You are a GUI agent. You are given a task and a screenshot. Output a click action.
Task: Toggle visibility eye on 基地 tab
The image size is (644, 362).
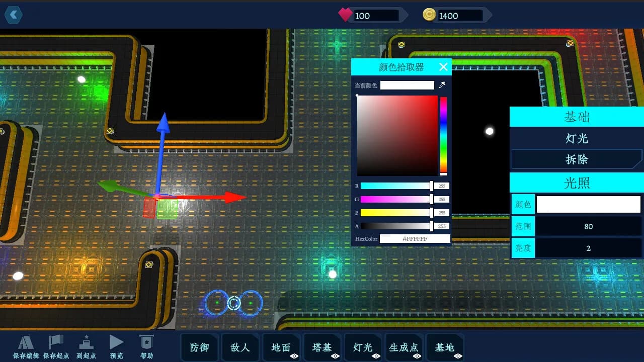click(x=457, y=356)
